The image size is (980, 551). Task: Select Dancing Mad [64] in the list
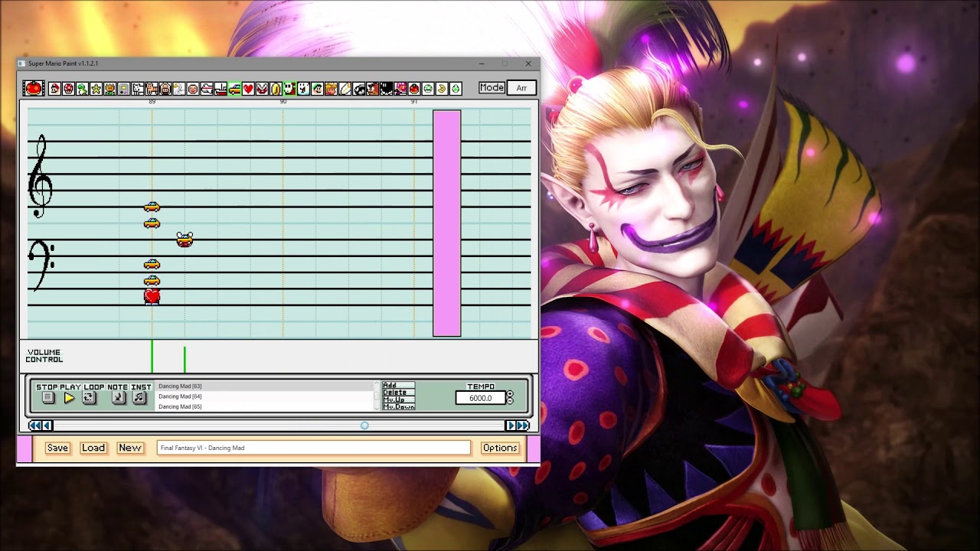tap(266, 396)
